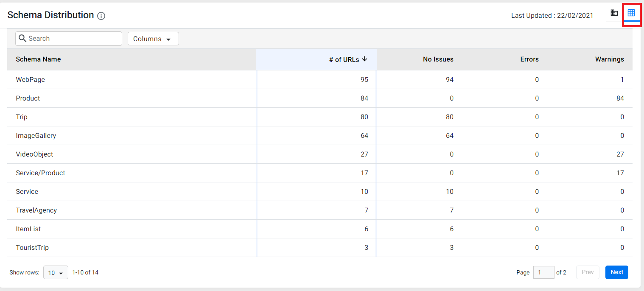
Task: Click the caret next to Columns
Action: pos(168,39)
